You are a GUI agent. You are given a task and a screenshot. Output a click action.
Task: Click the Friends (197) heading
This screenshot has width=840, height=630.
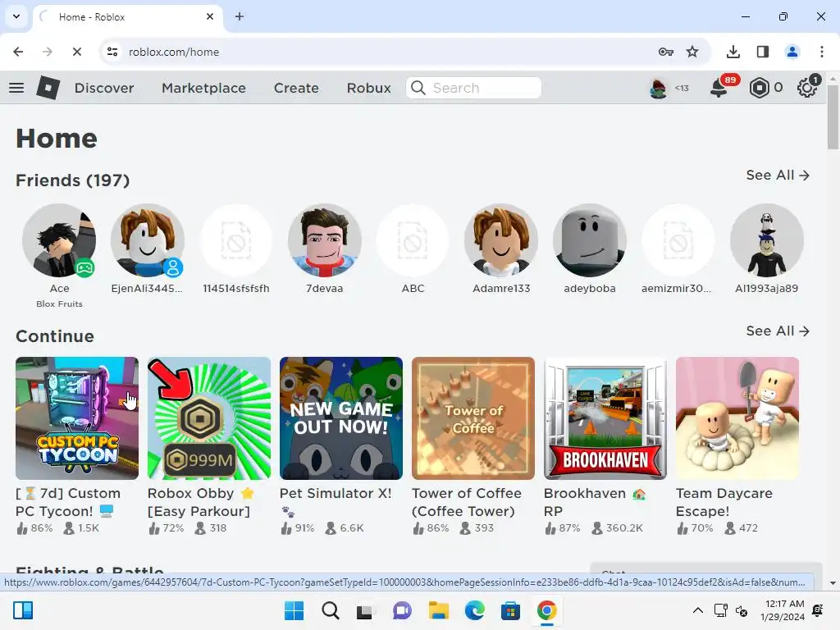click(73, 180)
